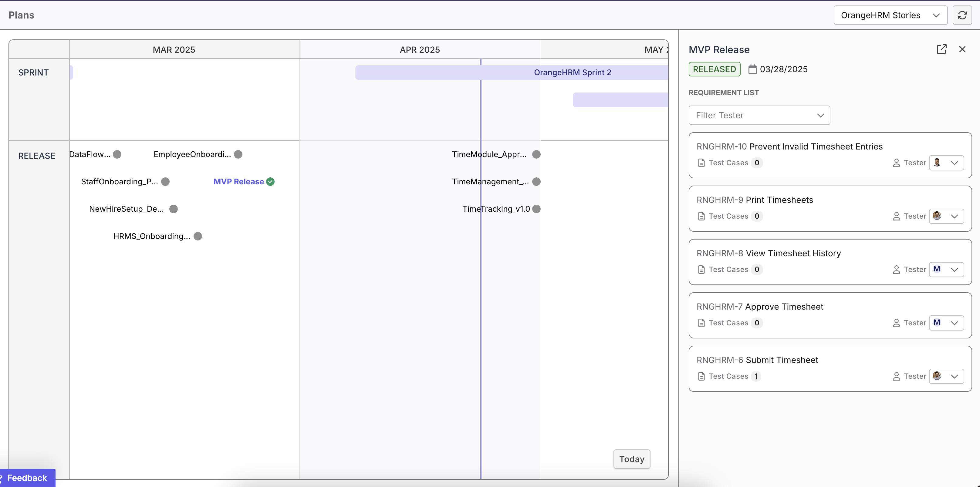Click the calendar icon beside 03/28/2025
980x487 pixels.
coord(752,69)
